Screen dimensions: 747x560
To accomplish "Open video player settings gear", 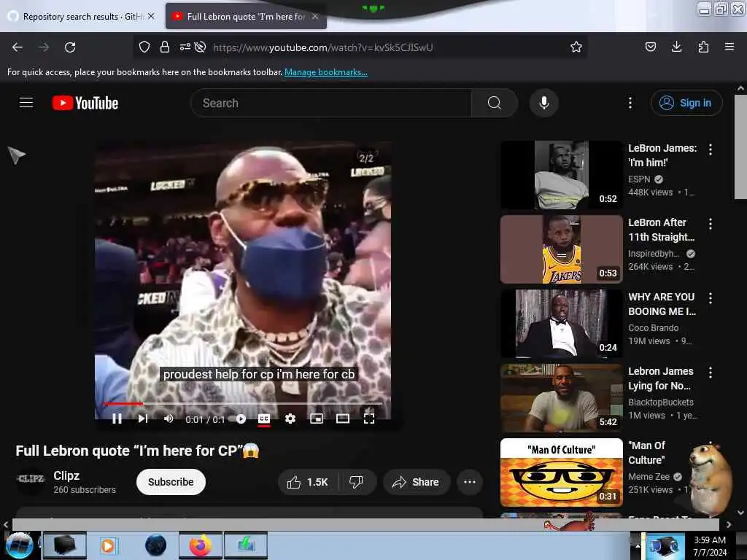I will [290, 419].
